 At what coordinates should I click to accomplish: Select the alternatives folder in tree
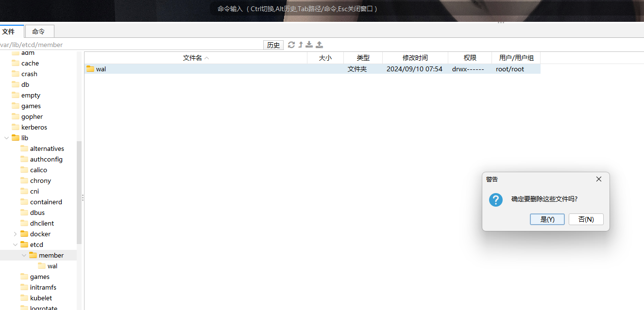[47, 148]
